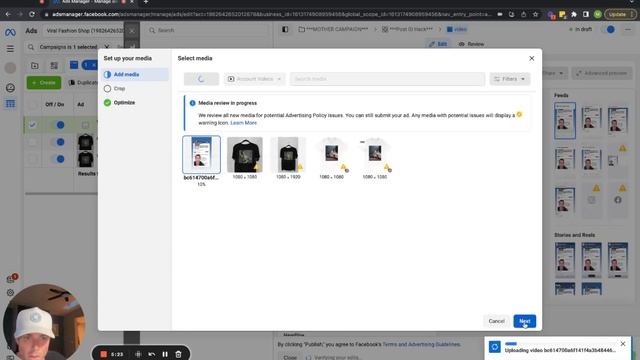Bookmark page with the star icon

click(535, 14)
